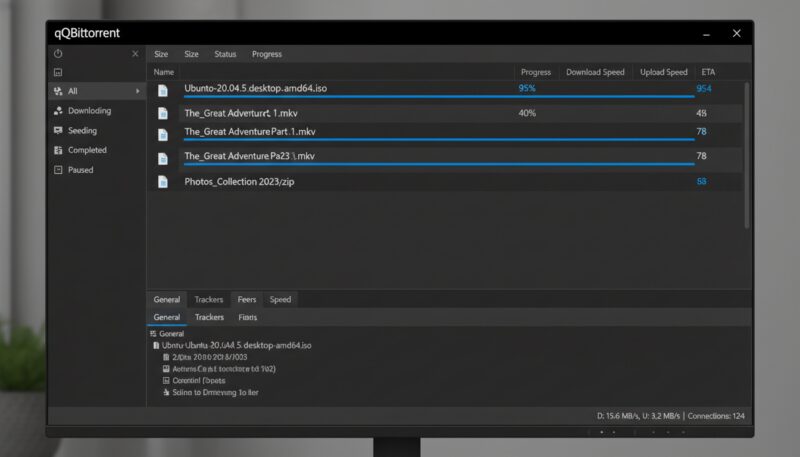Select the Seeding filter icon

coord(58,131)
